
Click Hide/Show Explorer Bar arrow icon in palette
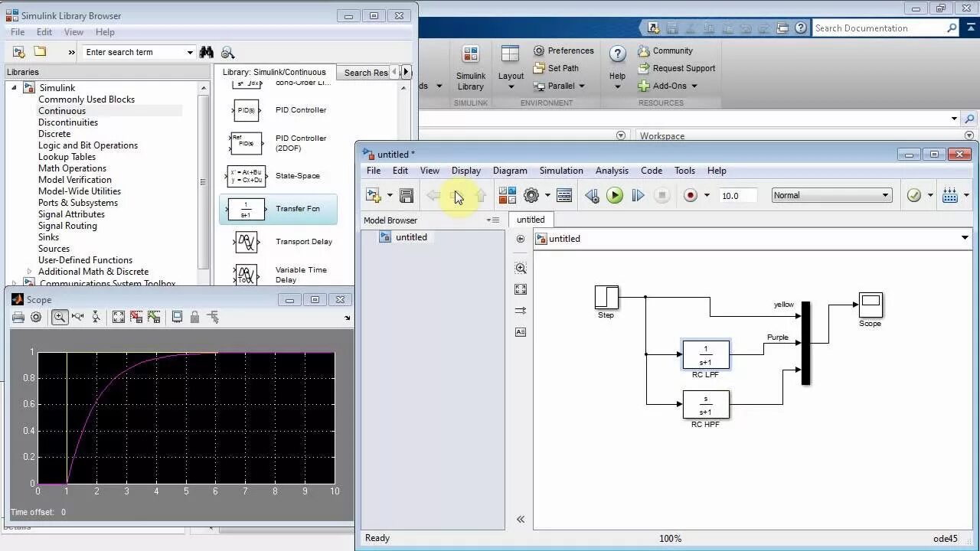[521, 239]
